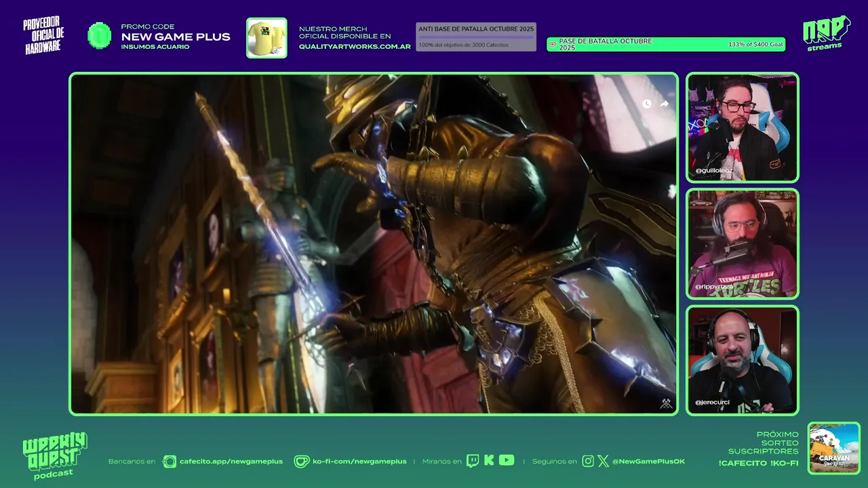Click the Nuestro Merch Oficial Disponible En text
Screen dimensions: 868x488
[x=345, y=32]
